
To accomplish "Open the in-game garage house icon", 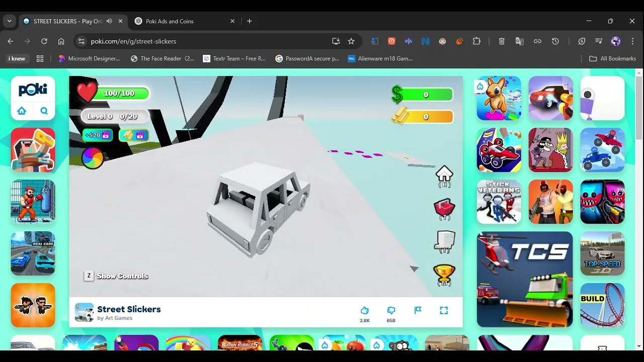I will (444, 176).
